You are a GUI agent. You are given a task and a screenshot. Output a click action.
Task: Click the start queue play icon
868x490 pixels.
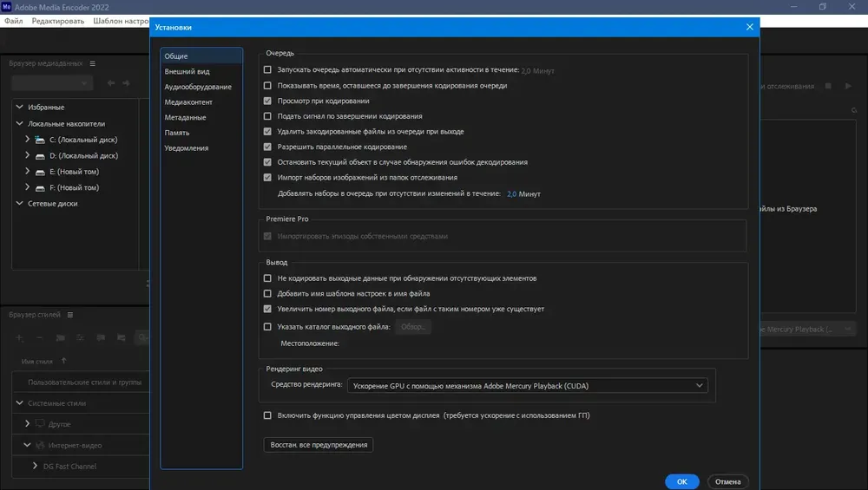pyautogui.click(x=848, y=86)
